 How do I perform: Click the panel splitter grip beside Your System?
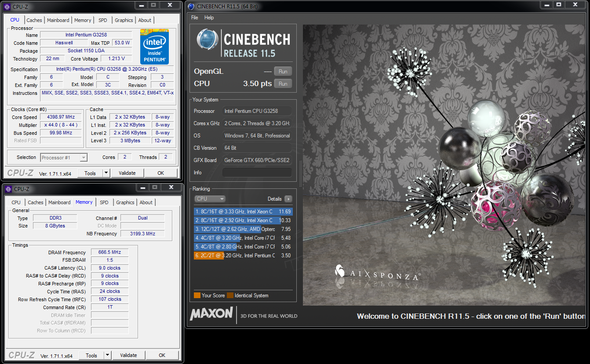pyautogui.click(x=301, y=175)
